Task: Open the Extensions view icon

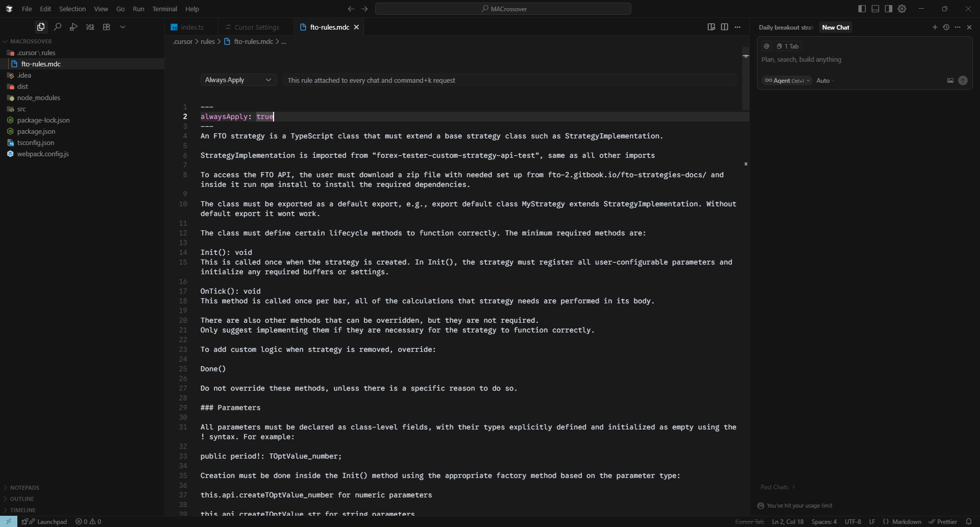Action: point(107,27)
